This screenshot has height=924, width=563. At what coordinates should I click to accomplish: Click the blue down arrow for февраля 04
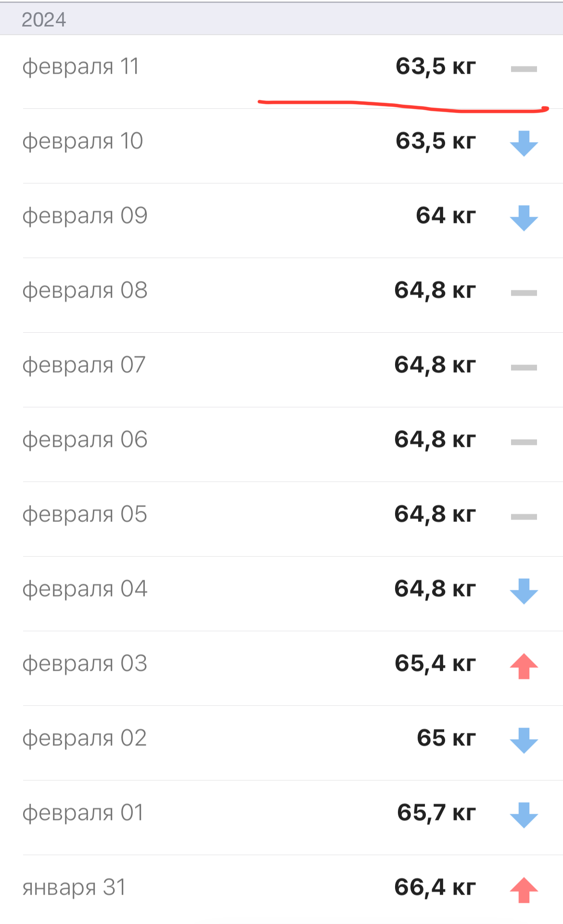(x=524, y=591)
